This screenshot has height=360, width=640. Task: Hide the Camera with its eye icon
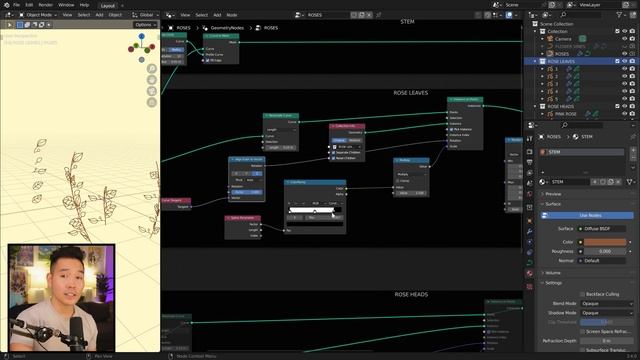click(x=624, y=39)
